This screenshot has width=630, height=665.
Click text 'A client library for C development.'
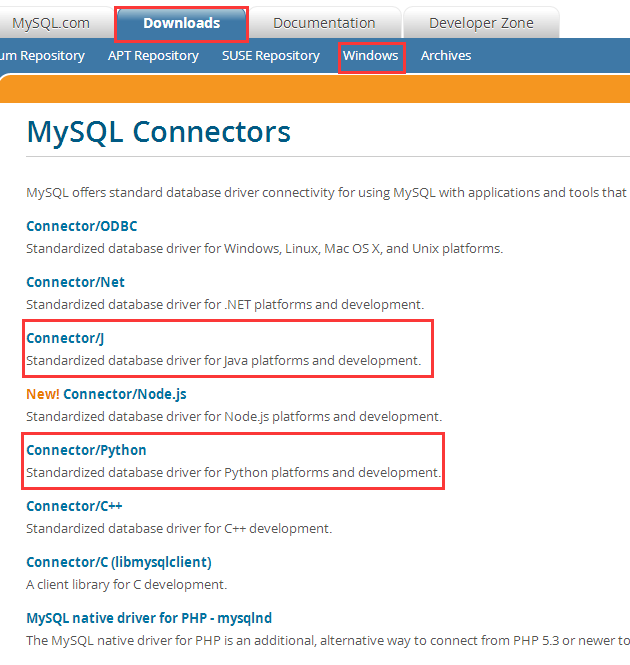click(126, 584)
